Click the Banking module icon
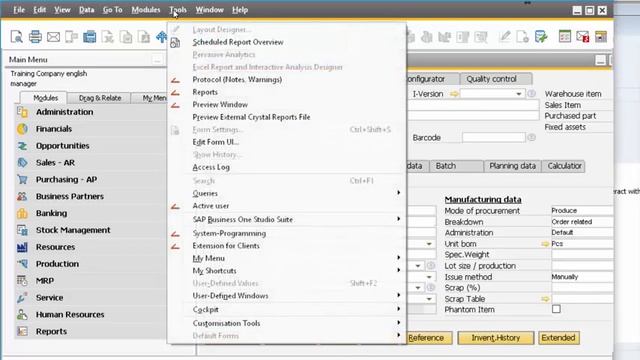The width and height of the screenshot is (640, 360). 22,213
